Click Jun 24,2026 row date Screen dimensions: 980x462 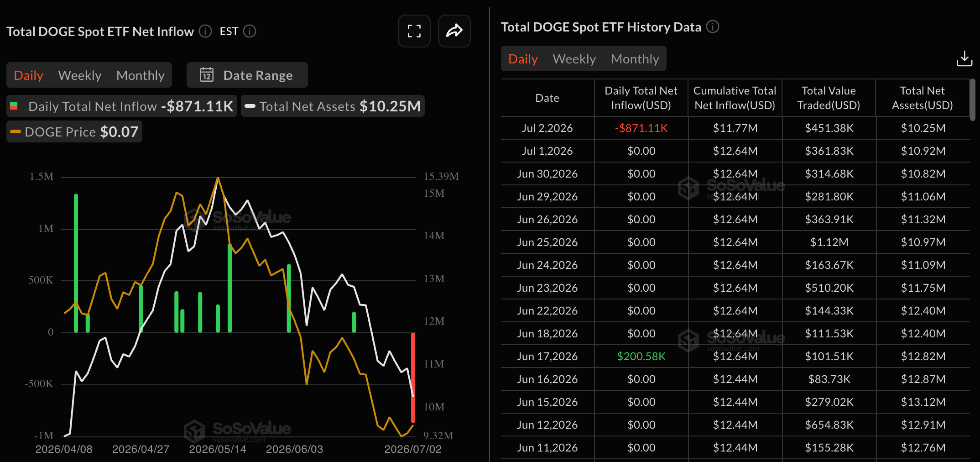(x=547, y=265)
